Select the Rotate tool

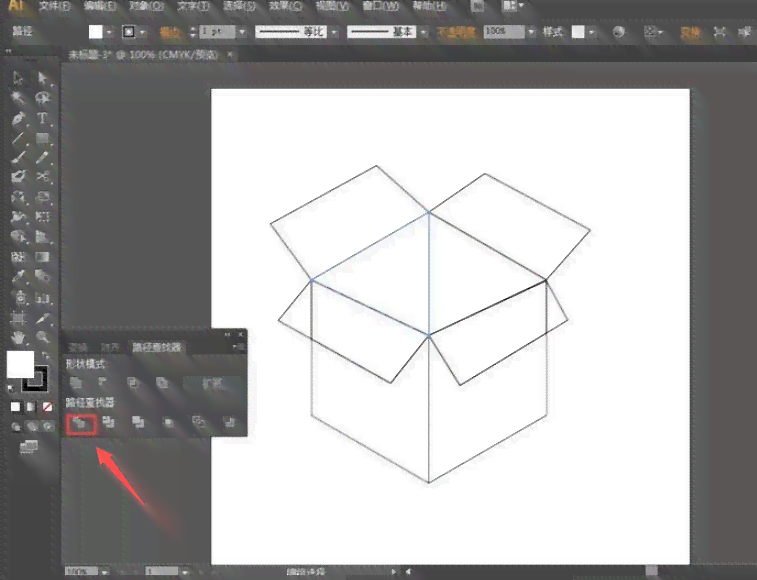pos(18,197)
